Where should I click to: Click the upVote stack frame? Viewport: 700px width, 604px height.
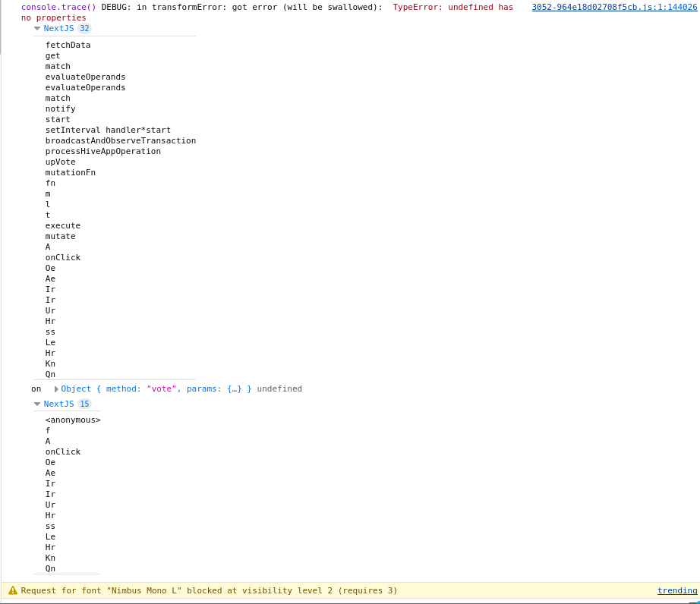pyautogui.click(x=60, y=162)
